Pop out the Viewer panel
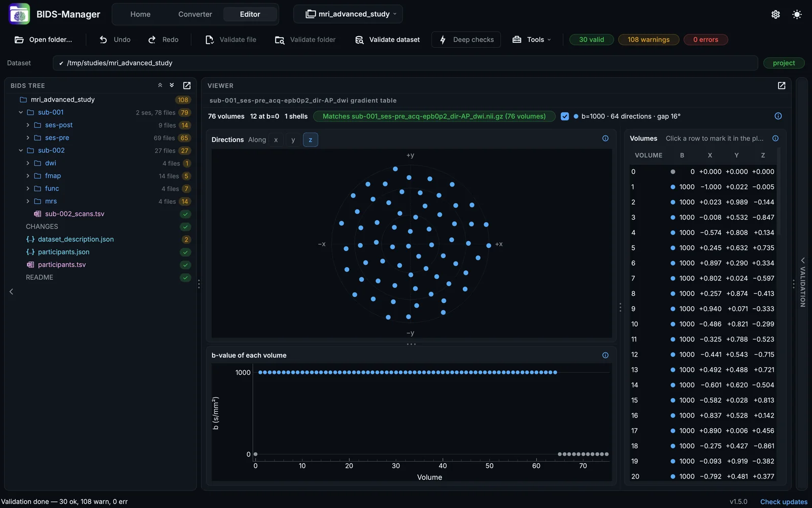The image size is (812, 508). [782, 85]
